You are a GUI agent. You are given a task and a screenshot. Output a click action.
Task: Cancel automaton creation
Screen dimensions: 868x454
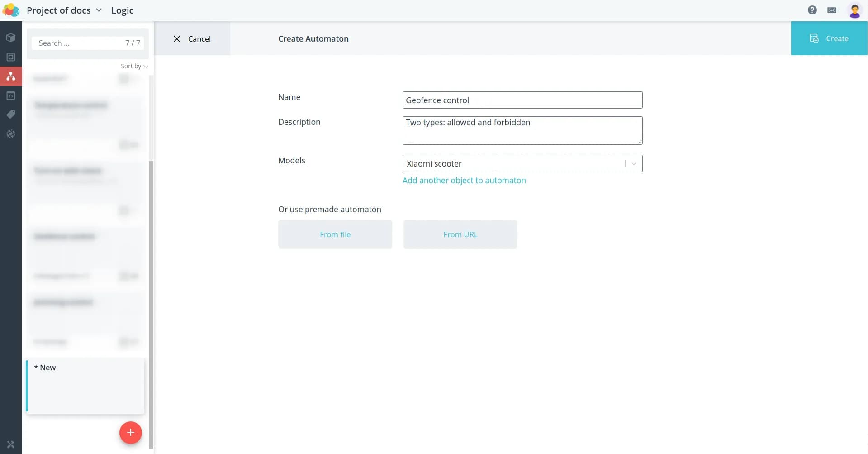192,39
